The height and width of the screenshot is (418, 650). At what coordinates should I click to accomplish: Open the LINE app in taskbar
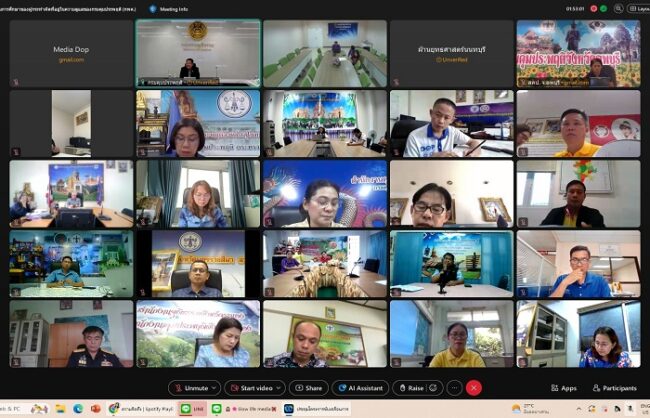click(186, 409)
